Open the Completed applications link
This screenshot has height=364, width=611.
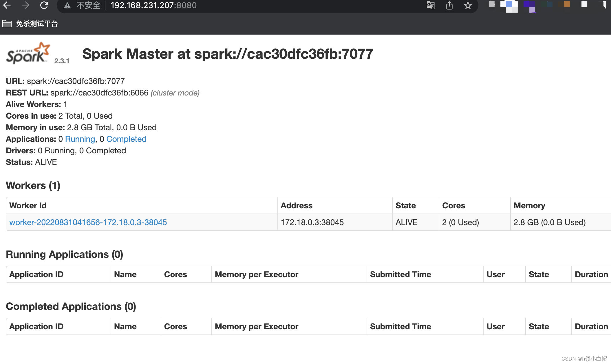[x=126, y=139]
